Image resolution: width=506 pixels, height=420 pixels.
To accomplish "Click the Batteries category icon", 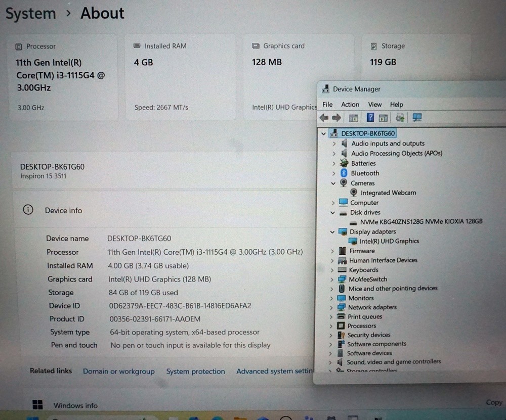I will [344, 163].
